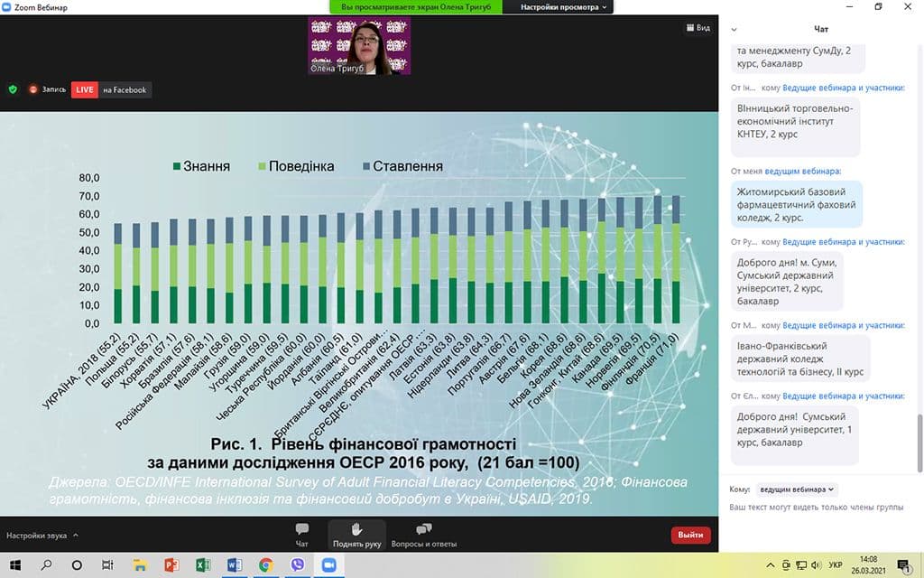Click Івано-Франківський державний коледж message
924x578 pixels.
click(800, 359)
